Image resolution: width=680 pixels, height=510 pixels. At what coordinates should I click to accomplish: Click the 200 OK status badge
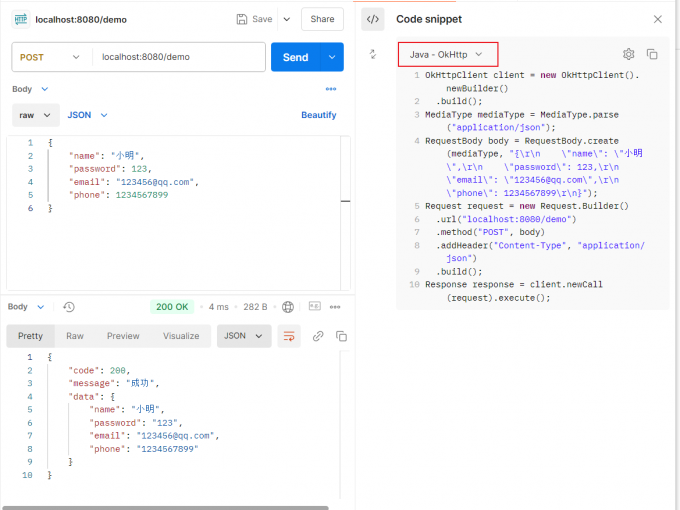[x=172, y=307]
